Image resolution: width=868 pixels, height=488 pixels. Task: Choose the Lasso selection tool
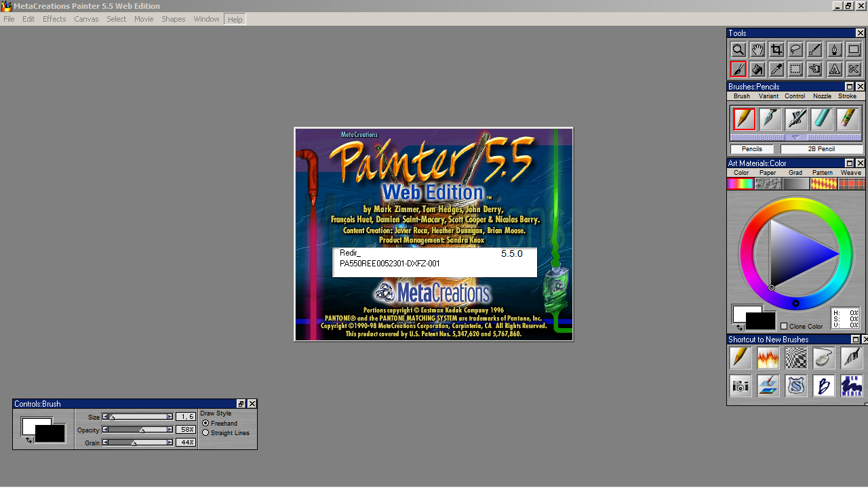pos(795,49)
